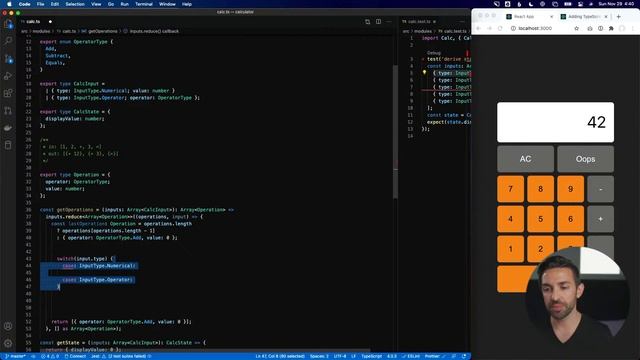This screenshot has width=640, height=360.
Task: Open the Selection menu
Action: (75, 4)
